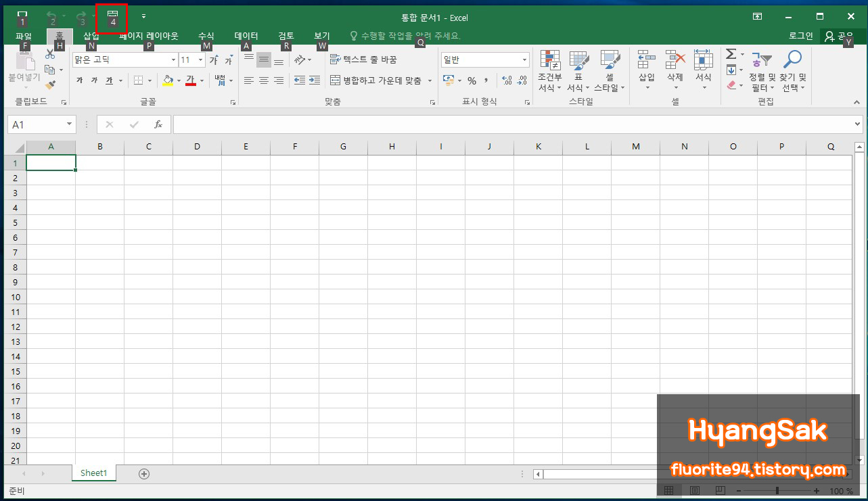Screen dimensions: 868x501
Task: Switch to the 검토 tab
Action: (286, 36)
